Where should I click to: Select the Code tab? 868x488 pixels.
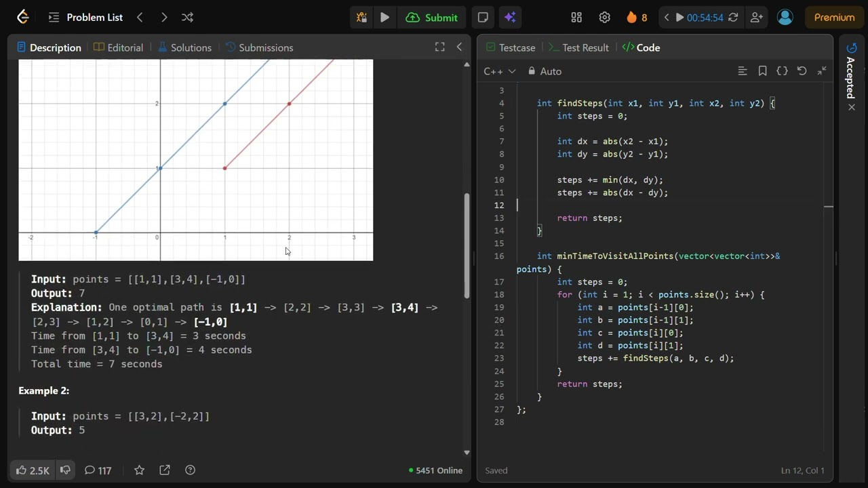641,47
